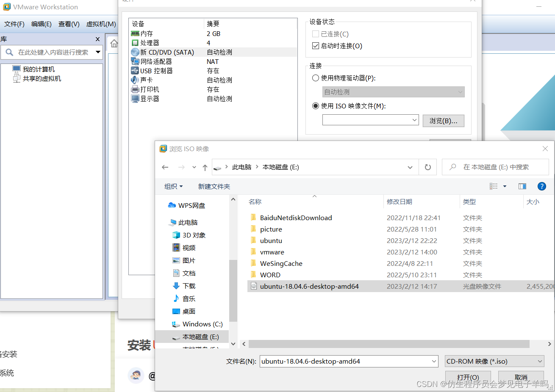Select the BaiduNetdiskDownload folder
The height and width of the screenshot is (392, 555).
pos(296,218)
